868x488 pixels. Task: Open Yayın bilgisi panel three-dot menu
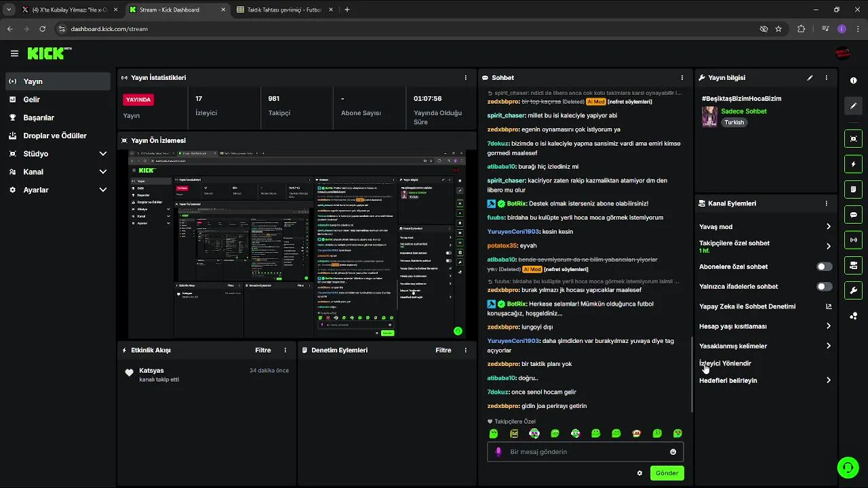click(x=826, y=78)
